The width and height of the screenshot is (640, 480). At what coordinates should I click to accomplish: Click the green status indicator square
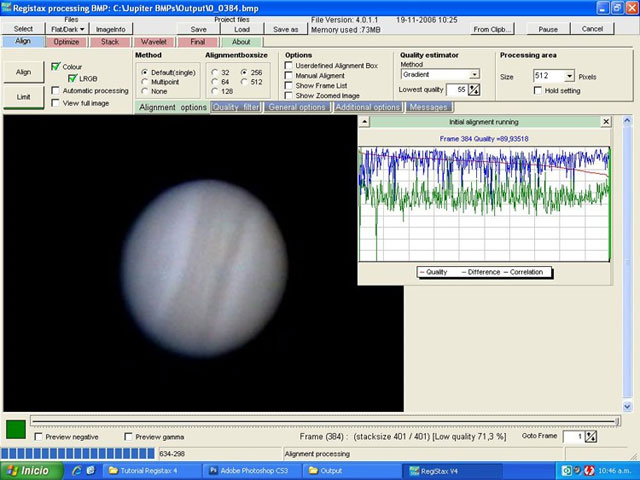[x=16, y=429]
